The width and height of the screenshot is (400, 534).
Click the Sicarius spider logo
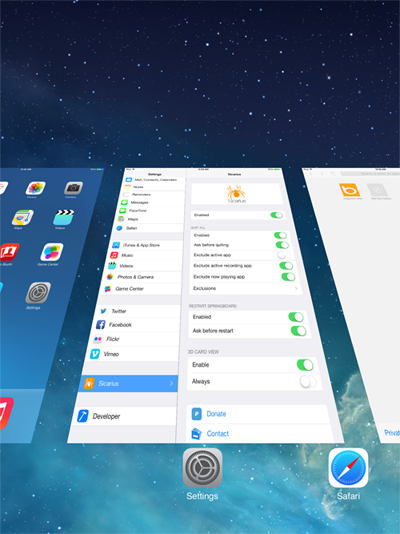pos(236,193)
